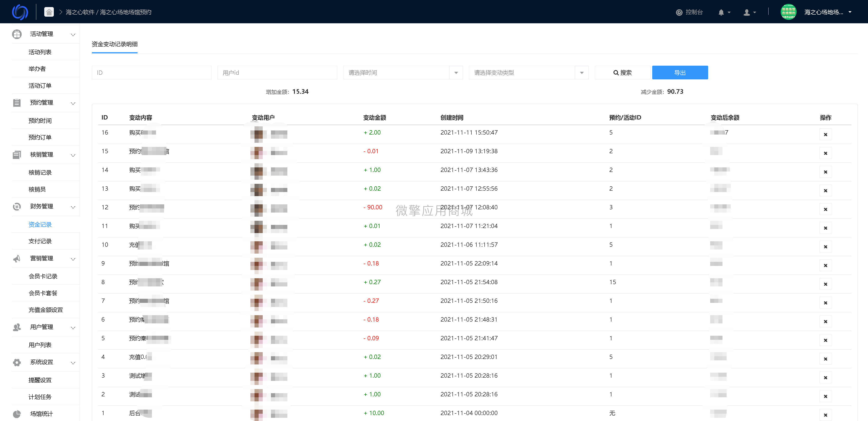Screen dimensions: 868x421
Task: Open the 财务管理 finance icon
Action: (16, 206)
